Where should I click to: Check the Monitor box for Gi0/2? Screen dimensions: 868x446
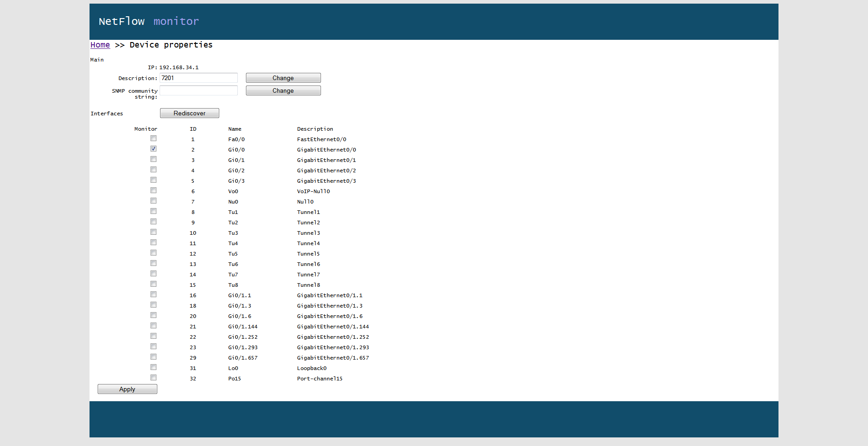tap(153, 169)
